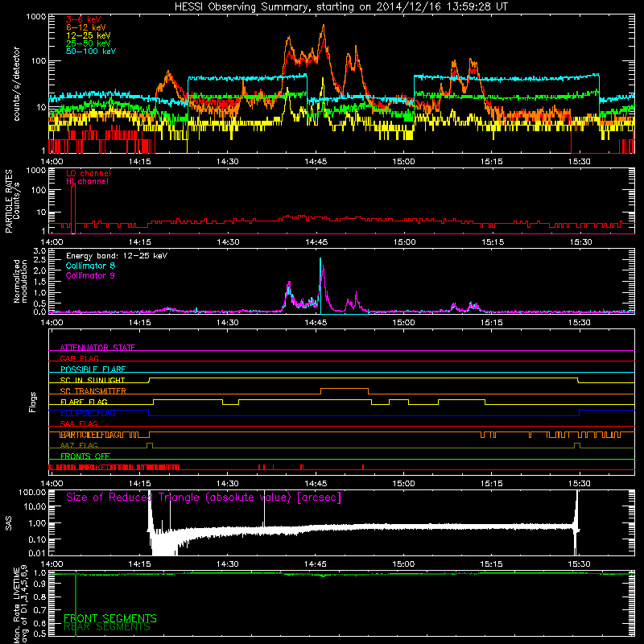Select the LO channel legend label
Screen dimensions: 644x644
point(89,174)
